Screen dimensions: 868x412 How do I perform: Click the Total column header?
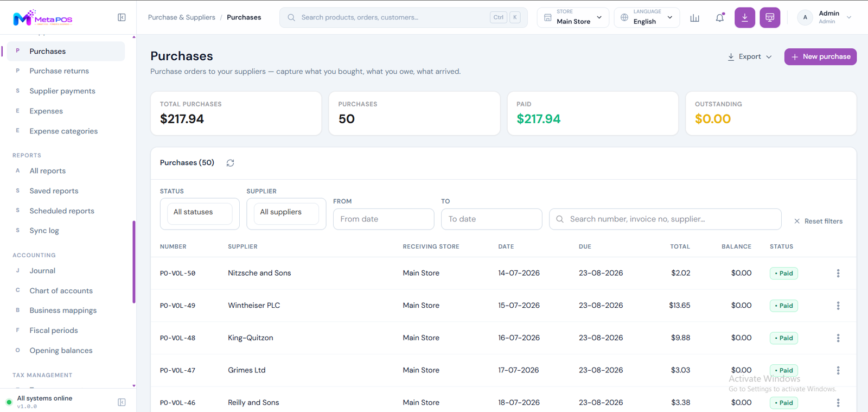680,246
